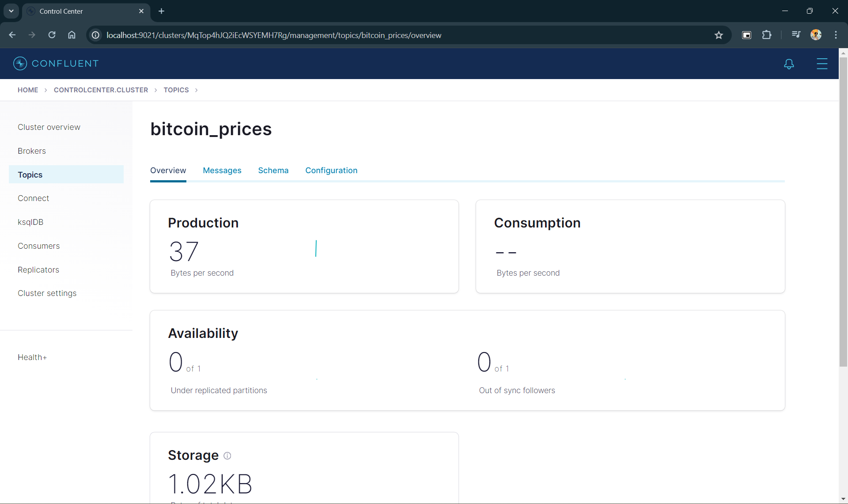Open ksqlDB in the sidebar
The height and width of the screenshot is (504, 848).
[x=30, y=222]
